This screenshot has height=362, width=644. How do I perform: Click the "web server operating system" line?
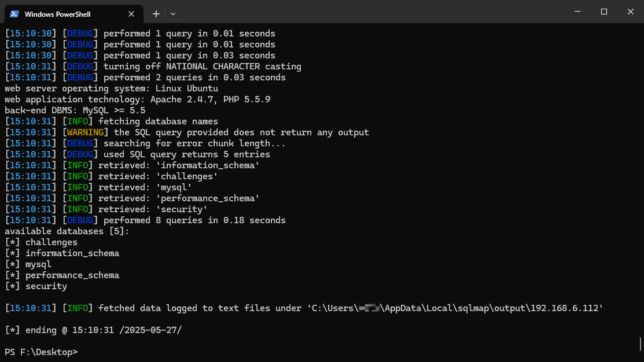111,88
